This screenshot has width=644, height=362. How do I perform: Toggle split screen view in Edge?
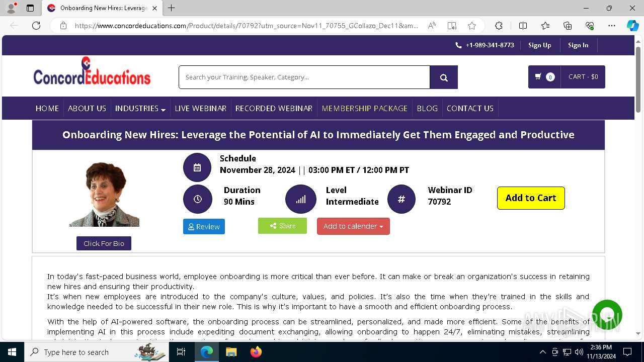523,26
